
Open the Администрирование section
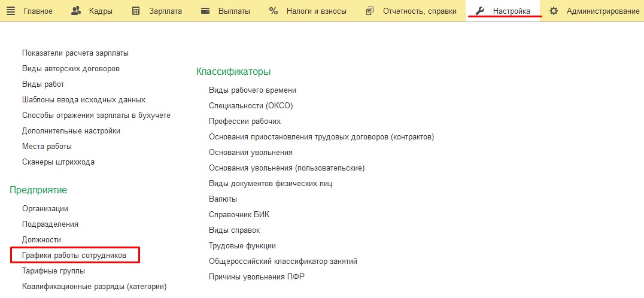point(603,11)
